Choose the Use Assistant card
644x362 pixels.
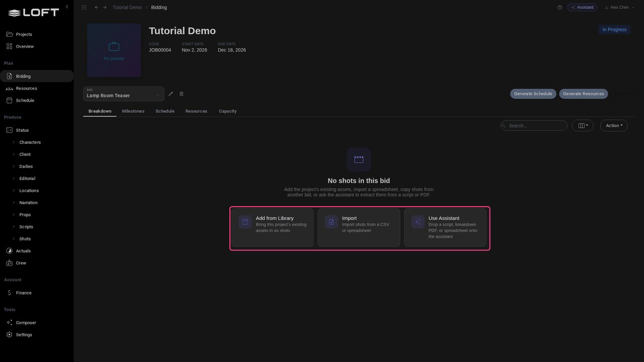point(445,228)
